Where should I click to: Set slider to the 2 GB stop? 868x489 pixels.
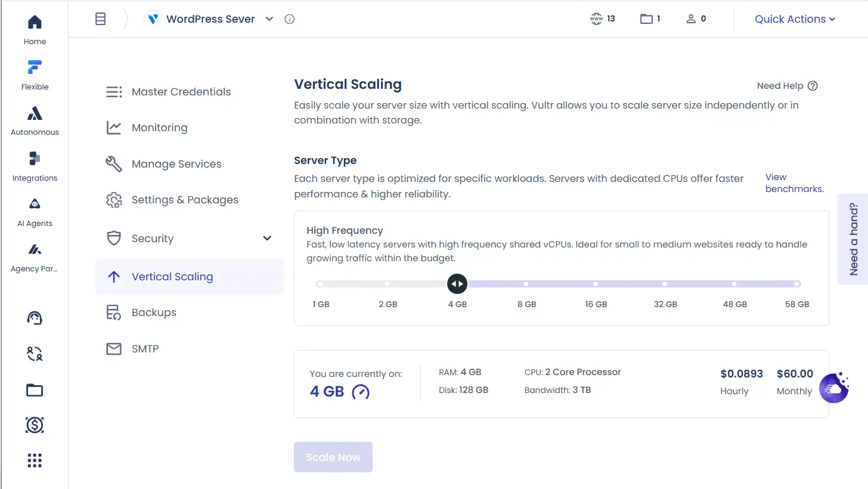click(x=387, y=284)
